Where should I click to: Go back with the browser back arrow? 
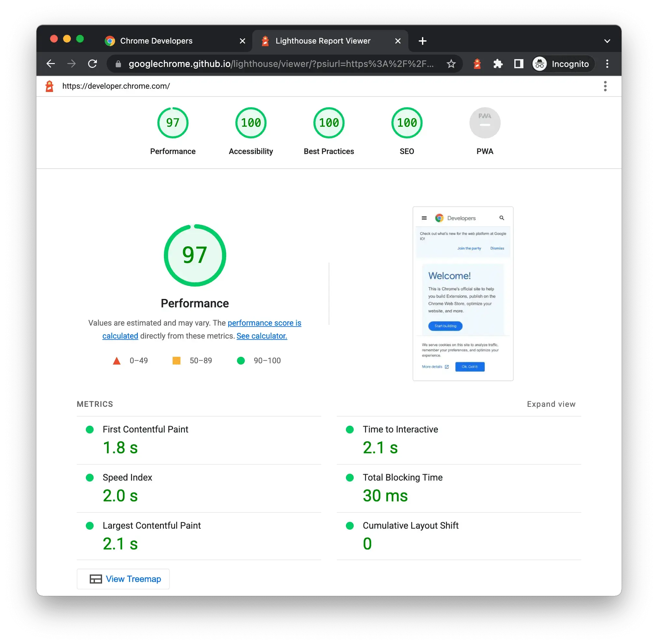click(x=51, y=64)
